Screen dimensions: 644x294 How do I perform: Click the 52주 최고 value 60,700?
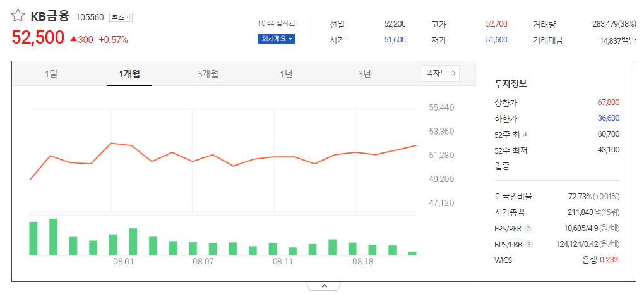(x=609, y=133)
